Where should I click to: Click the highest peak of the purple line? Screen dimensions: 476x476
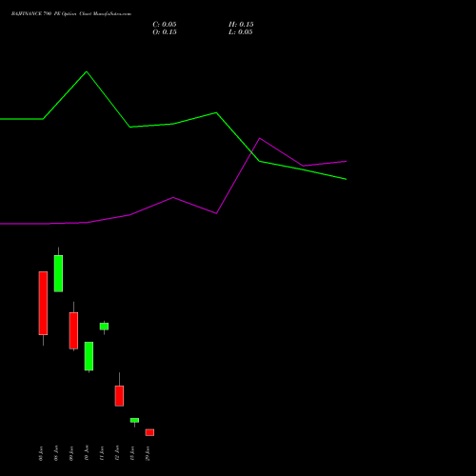pyautogui.click(x=260, y=138)
